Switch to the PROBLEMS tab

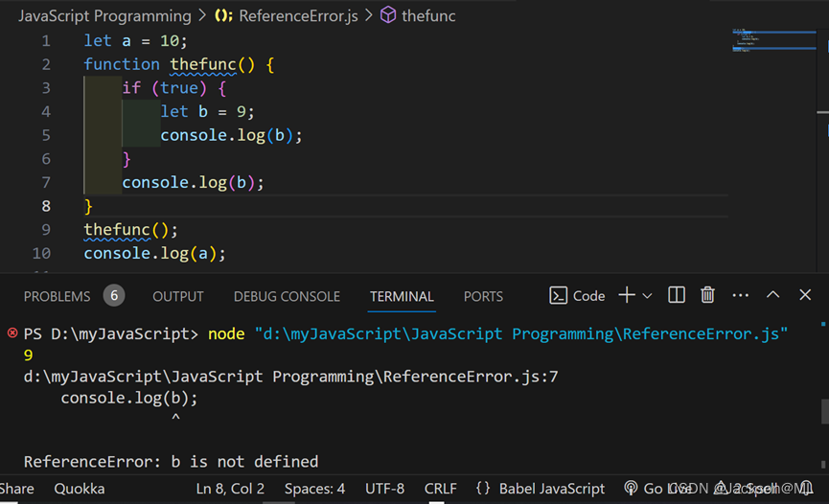tap(58, 296)
